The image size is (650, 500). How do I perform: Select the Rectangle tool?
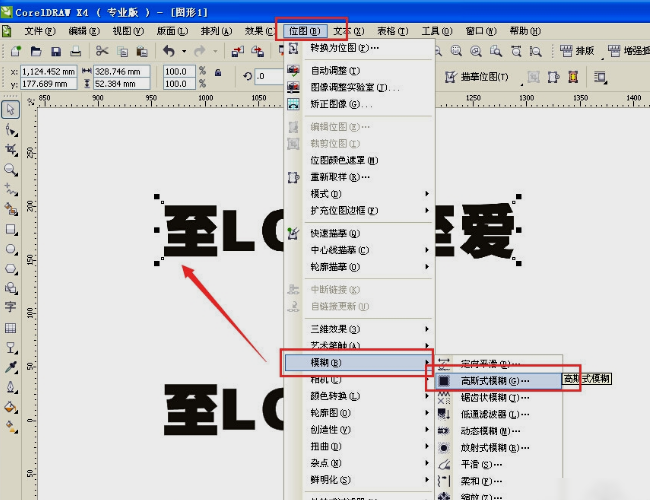pos(11,229)
